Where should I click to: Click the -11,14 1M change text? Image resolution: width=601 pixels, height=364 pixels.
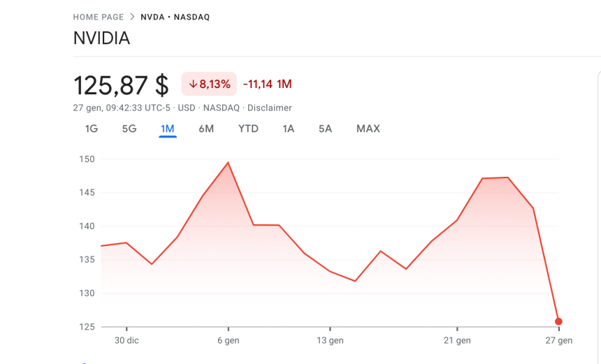[x=268, y=84]
